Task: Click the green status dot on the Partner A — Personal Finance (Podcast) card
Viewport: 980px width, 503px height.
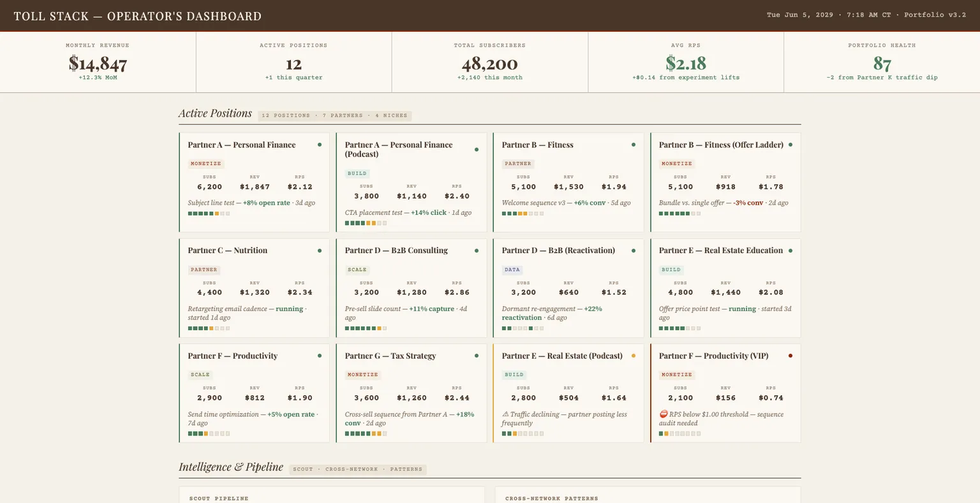Action: click(477, 150)
